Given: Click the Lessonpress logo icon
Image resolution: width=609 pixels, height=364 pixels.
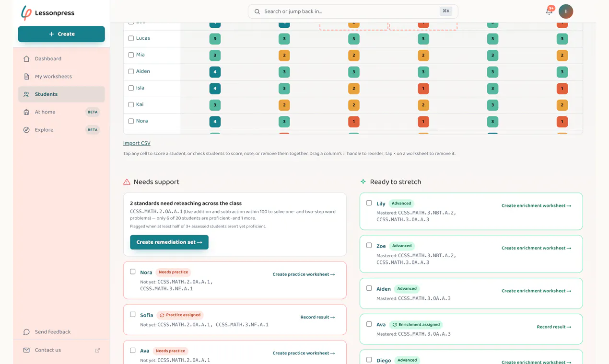Looking at the screenshot, I should 26,13.
